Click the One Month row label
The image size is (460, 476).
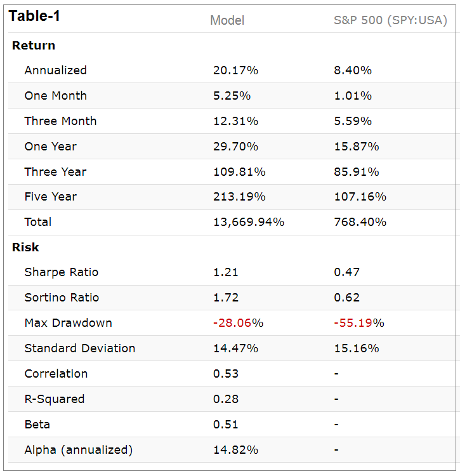[x=56, y=96]
